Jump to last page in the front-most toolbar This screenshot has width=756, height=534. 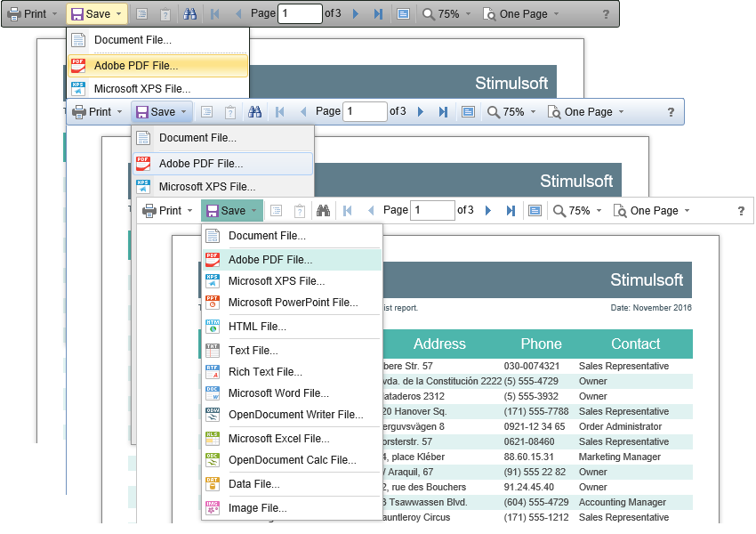point(511,211)
